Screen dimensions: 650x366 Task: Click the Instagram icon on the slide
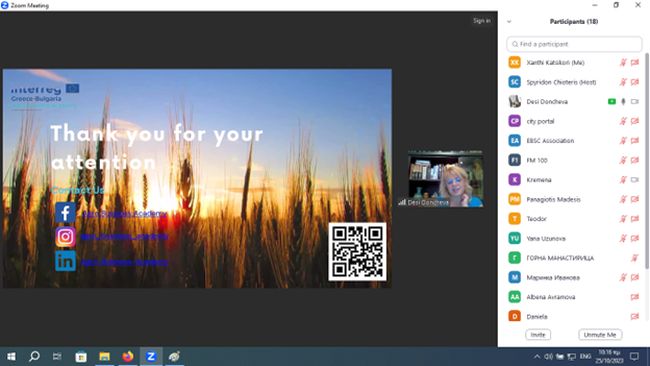tap(65, 237)
